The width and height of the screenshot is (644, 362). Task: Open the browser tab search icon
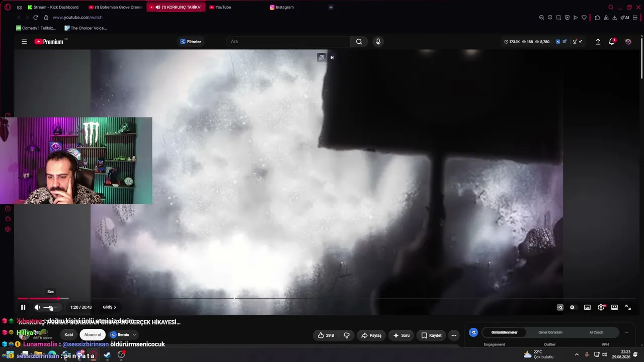pyautogui.click(x=611, y=8)
